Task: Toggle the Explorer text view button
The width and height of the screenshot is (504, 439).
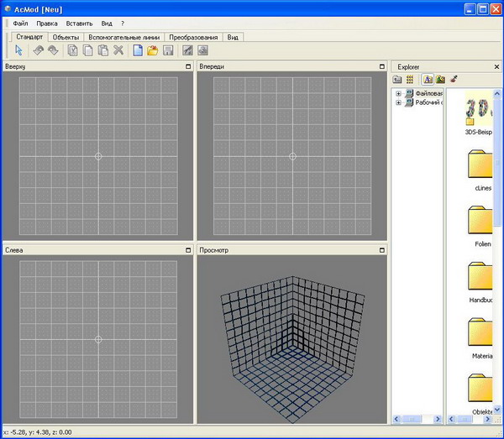Action: pyautogui.click(x=426, y=79)
